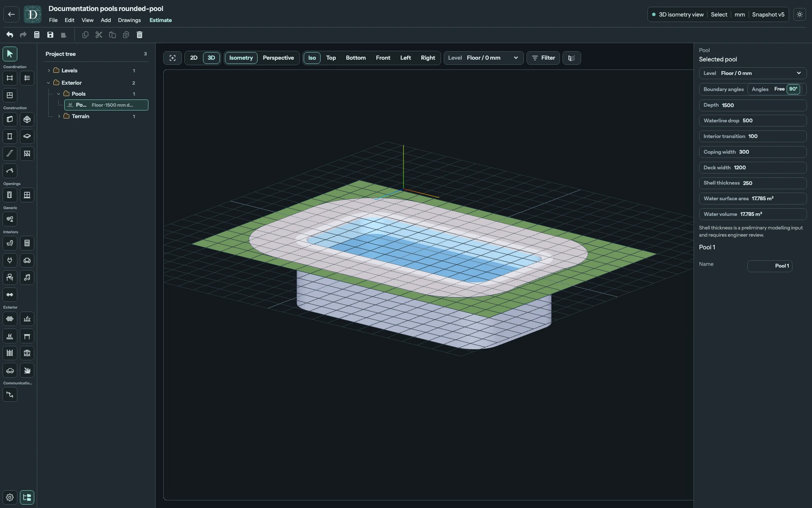Collapse the Pools folder node
812x508 pixels.
(59, 94)
